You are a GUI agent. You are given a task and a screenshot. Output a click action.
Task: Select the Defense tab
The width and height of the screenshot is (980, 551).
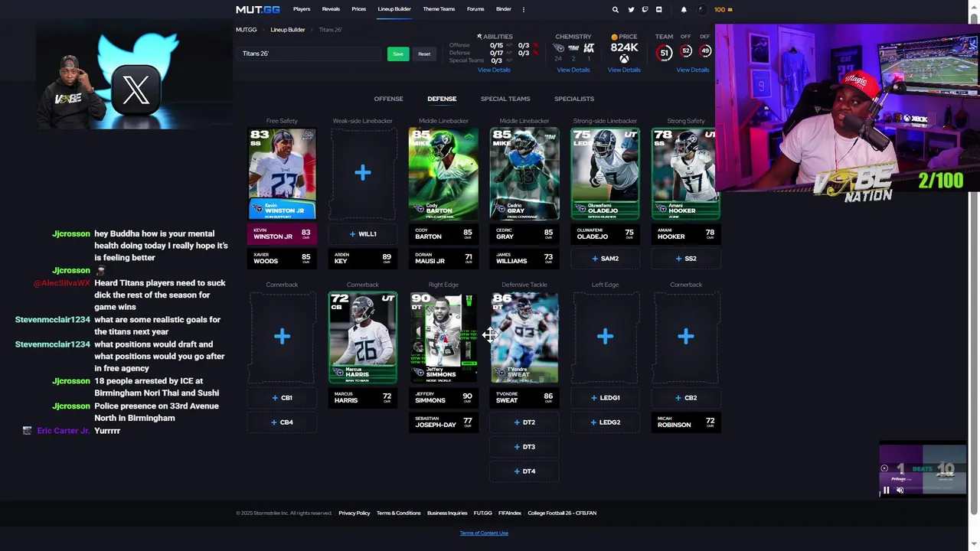click(x=442, y=99)
